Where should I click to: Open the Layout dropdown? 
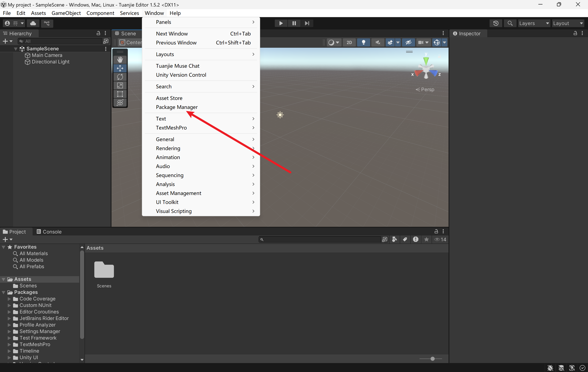point(568,23)
